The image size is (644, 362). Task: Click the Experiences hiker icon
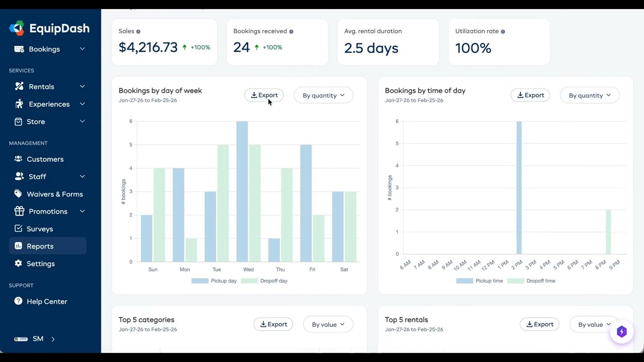tap(19, 104)
